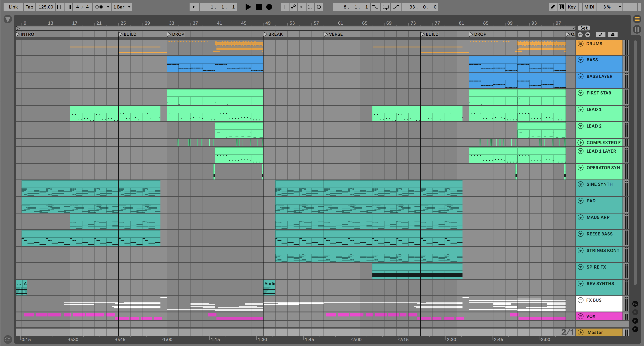Viewport: 644px width, 346px height.
Task: Switch to Session View icon
Action: 637,30
